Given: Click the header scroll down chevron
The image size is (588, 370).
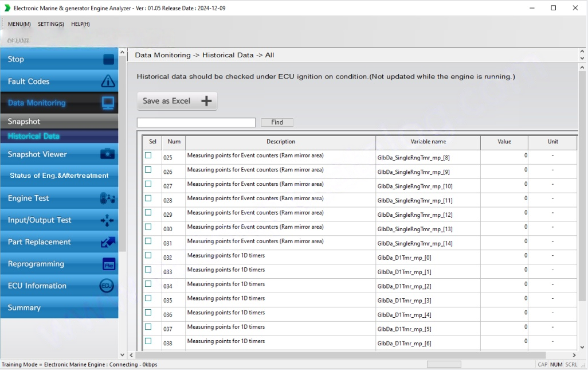Looking at the screenshot, I should (582, 59).
